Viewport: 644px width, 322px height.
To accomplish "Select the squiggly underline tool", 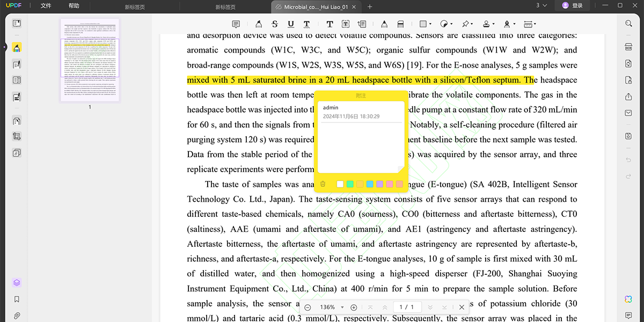I will tap(306, 24).
